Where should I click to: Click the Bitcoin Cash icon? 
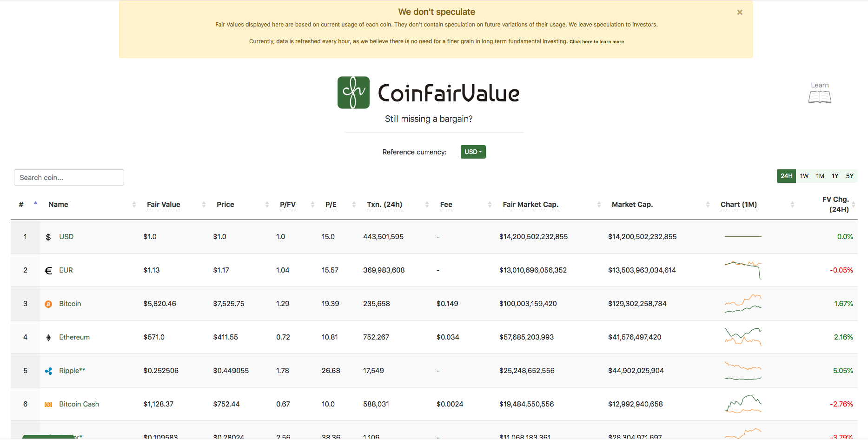click(x=48, y=405)
